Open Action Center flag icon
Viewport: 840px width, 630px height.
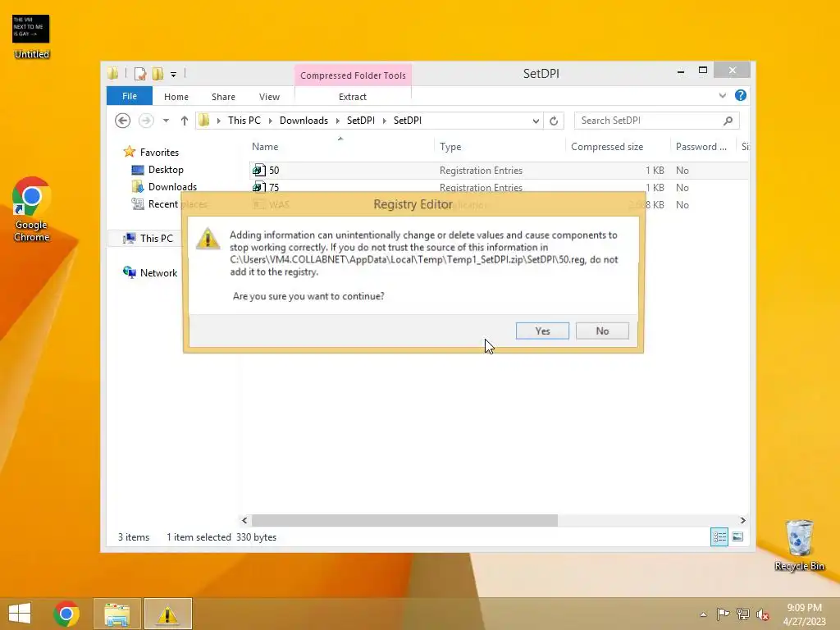tap(723, 614)
